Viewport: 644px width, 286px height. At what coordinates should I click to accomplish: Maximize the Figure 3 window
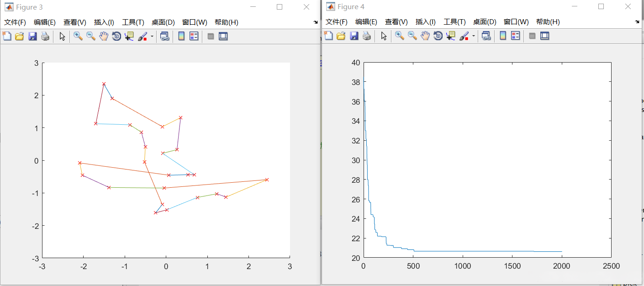pos(280,7)
